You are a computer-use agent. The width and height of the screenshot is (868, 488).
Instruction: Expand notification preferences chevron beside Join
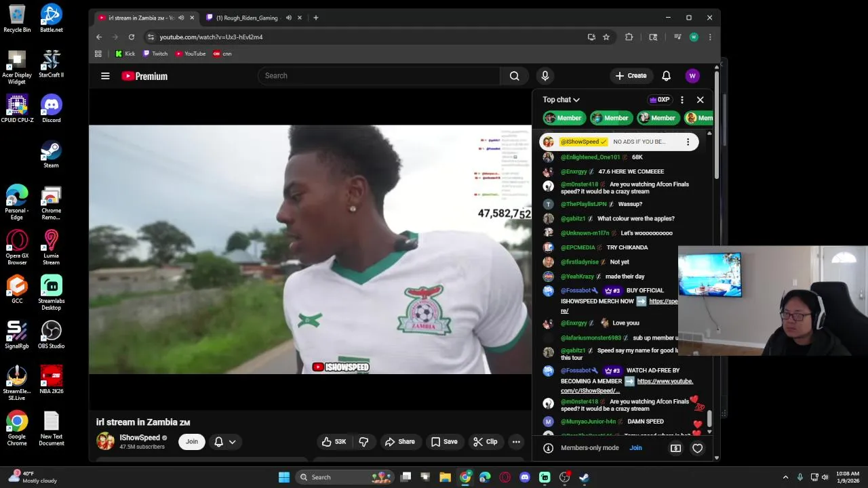[x=232, y=442]
